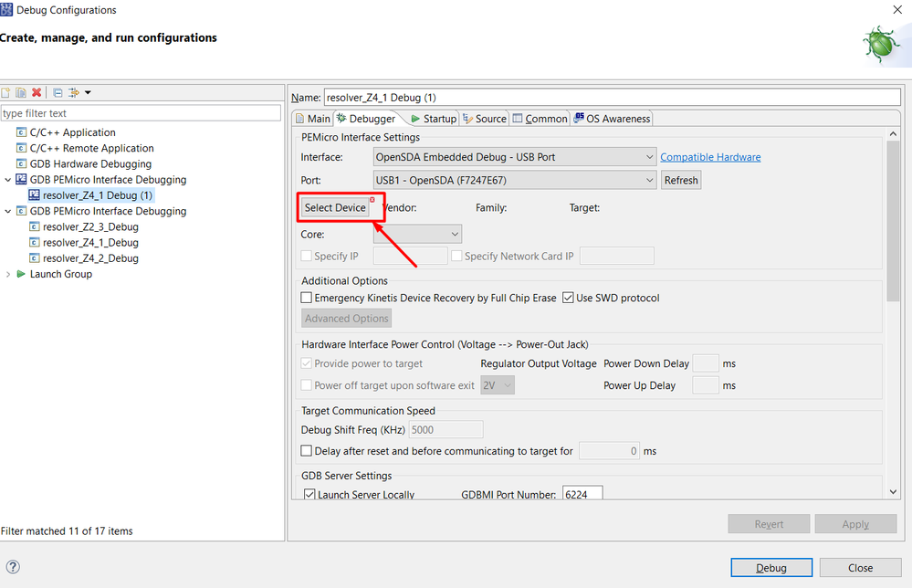This screenshot has height=588, width=912.
Task: Expand the Launch Group tree node
Action: 8,274
